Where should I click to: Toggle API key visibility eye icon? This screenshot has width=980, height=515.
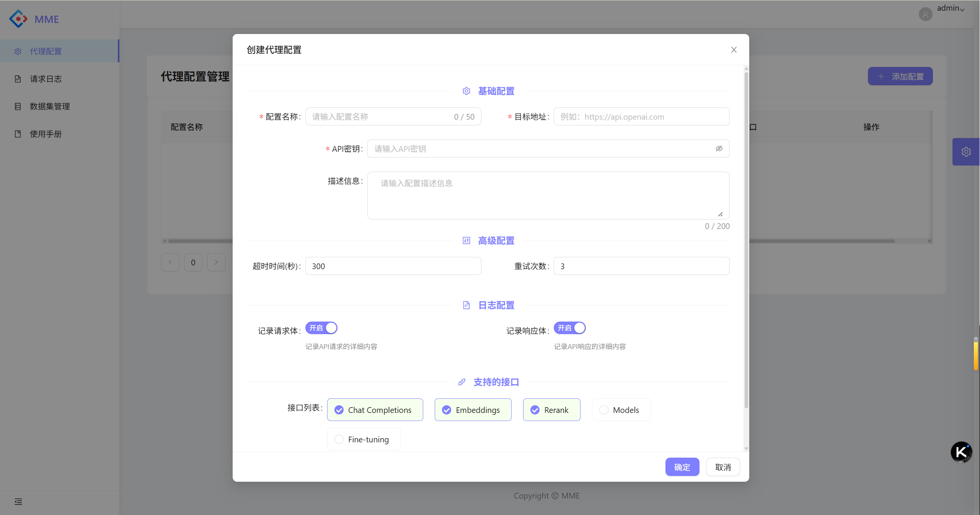click(719, 149)
